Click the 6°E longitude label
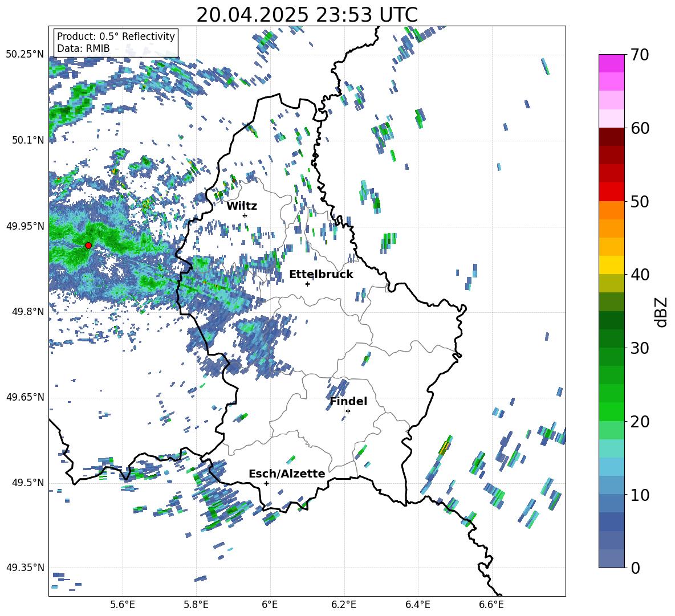 pyautogui.click(x=270, y=605)
